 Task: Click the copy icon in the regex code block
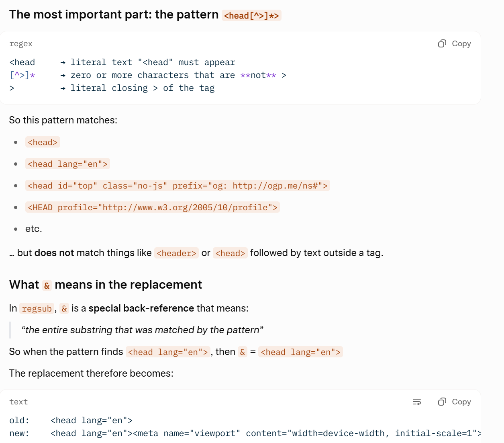(x=442, y=44)
